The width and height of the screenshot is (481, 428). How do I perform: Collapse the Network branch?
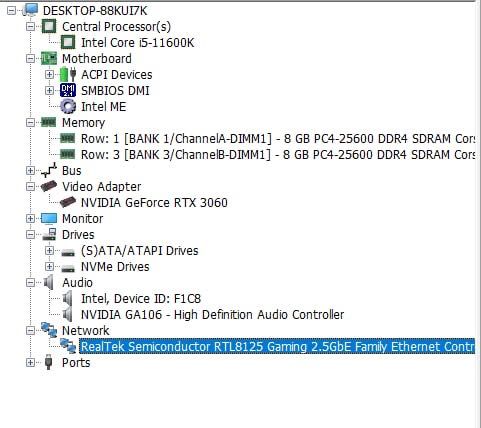30,331
